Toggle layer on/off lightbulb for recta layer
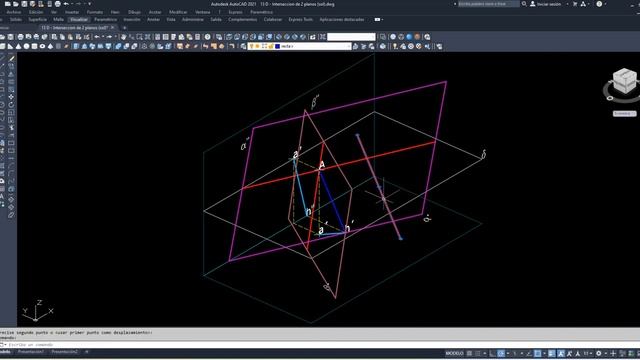640x360 pixels. click(251, 47)
